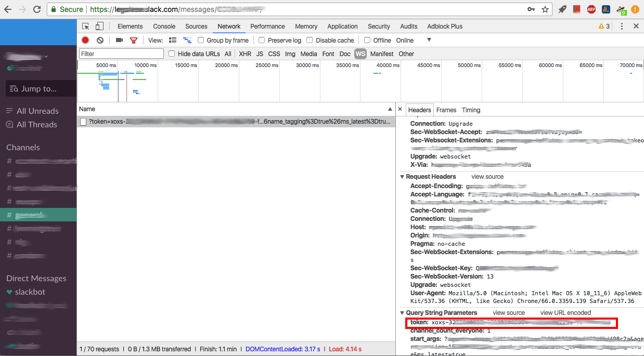Toggle the red filter funnel icon
The height and width of the screenshot is (356, 644).
[134, 41]
